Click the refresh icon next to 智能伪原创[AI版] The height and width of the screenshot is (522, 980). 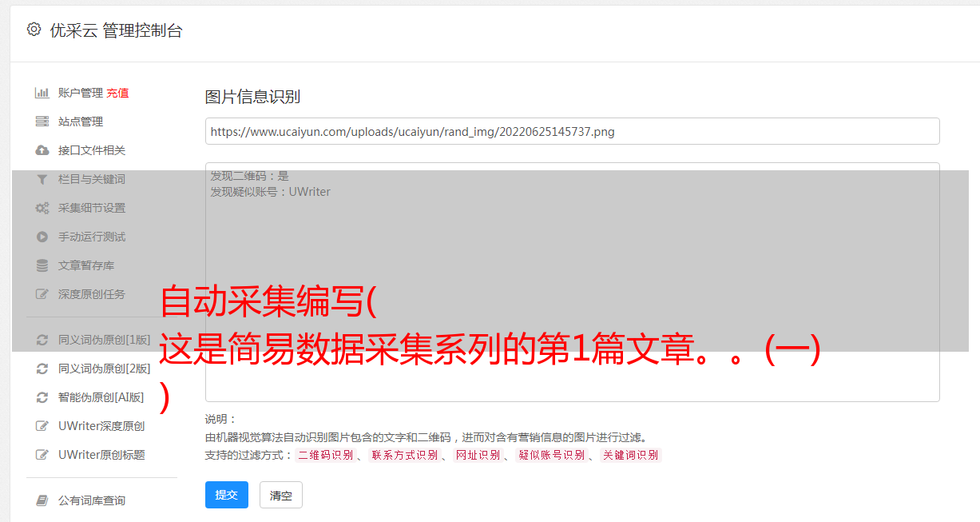pyautogui.click(x=42, y=397)
